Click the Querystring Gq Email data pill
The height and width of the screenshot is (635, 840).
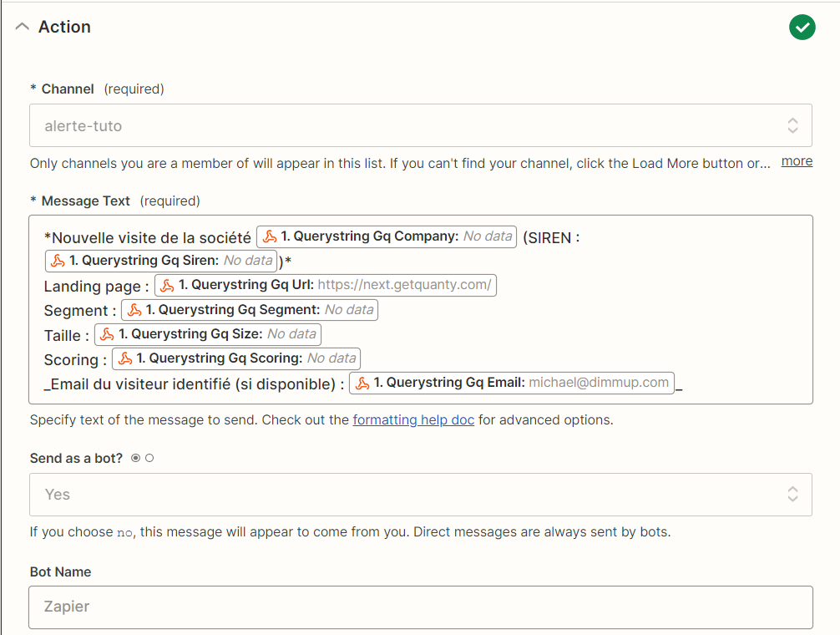coord(512,383)
